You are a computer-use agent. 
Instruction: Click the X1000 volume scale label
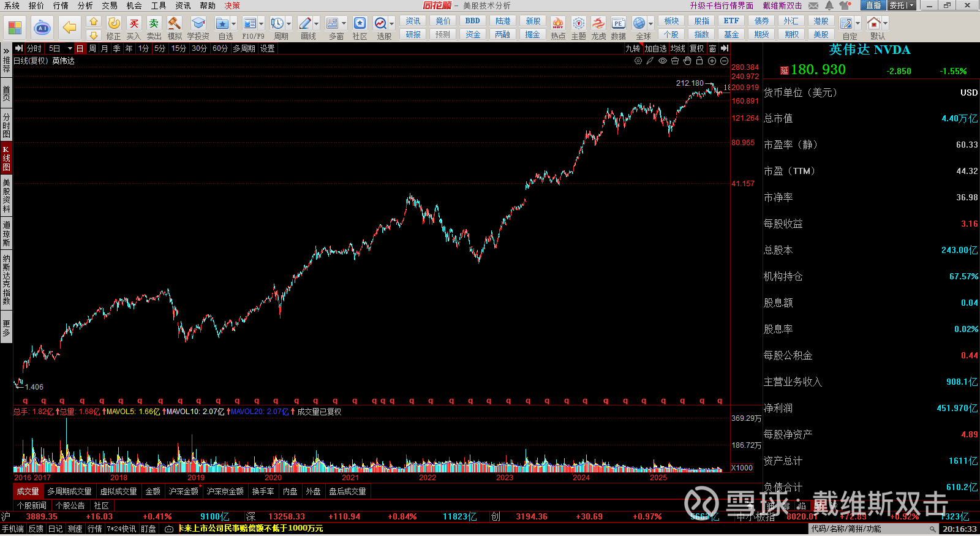pos(742,468)
